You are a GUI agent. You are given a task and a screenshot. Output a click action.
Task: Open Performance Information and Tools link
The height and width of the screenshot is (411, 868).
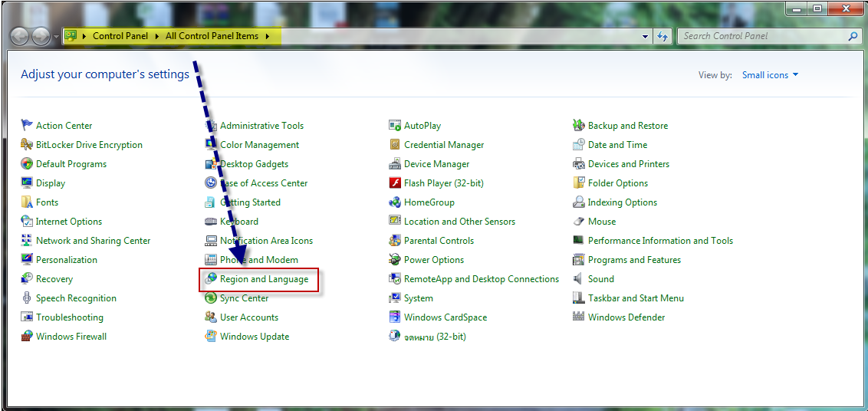pyautogui.click(x=660, y=241)
